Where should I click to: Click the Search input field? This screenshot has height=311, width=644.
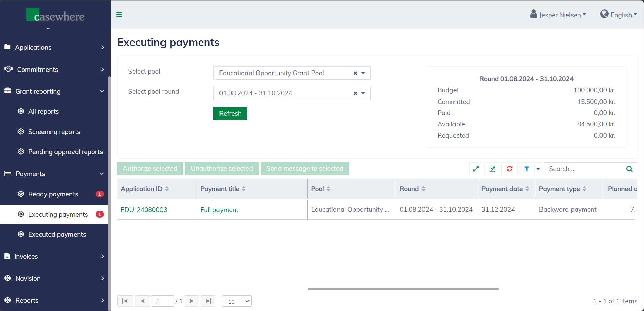[x=584, y=169]
